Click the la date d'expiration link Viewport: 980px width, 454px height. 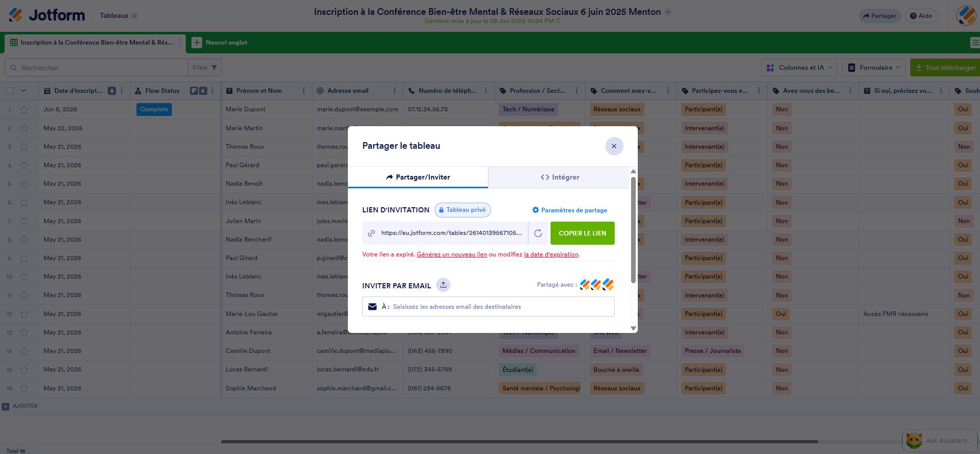click(551, 254)
